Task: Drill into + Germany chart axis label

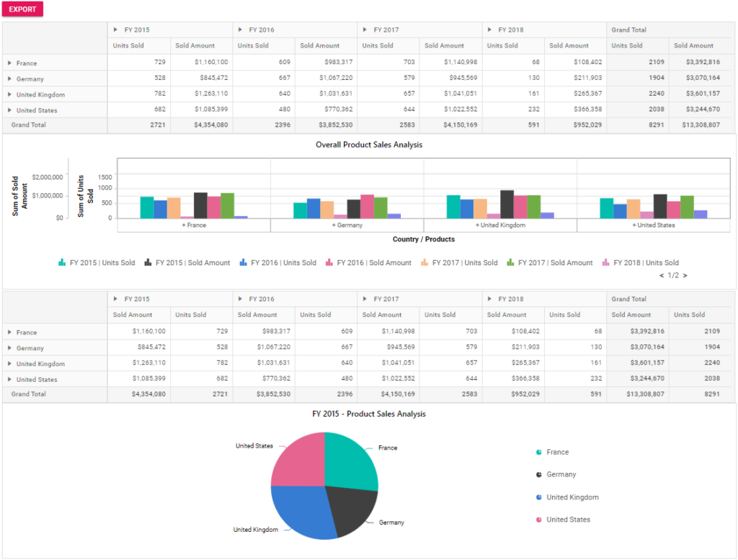Action: (x=347, y=226)
